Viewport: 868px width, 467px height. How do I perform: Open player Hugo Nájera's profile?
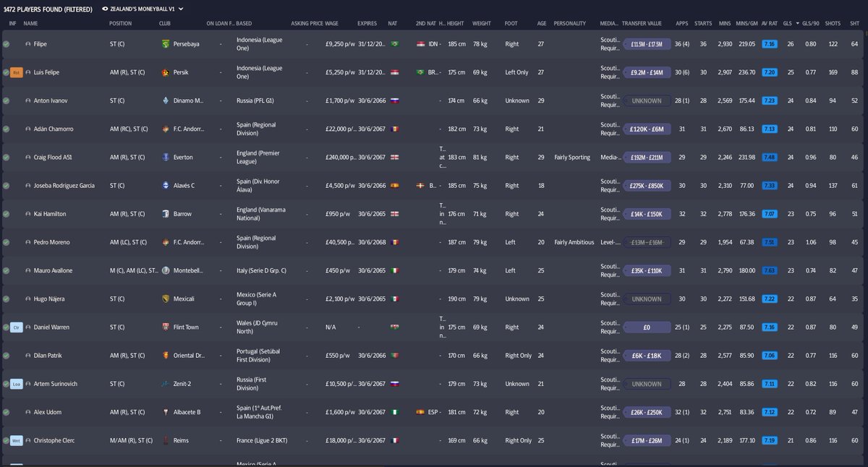click(48, 299)
